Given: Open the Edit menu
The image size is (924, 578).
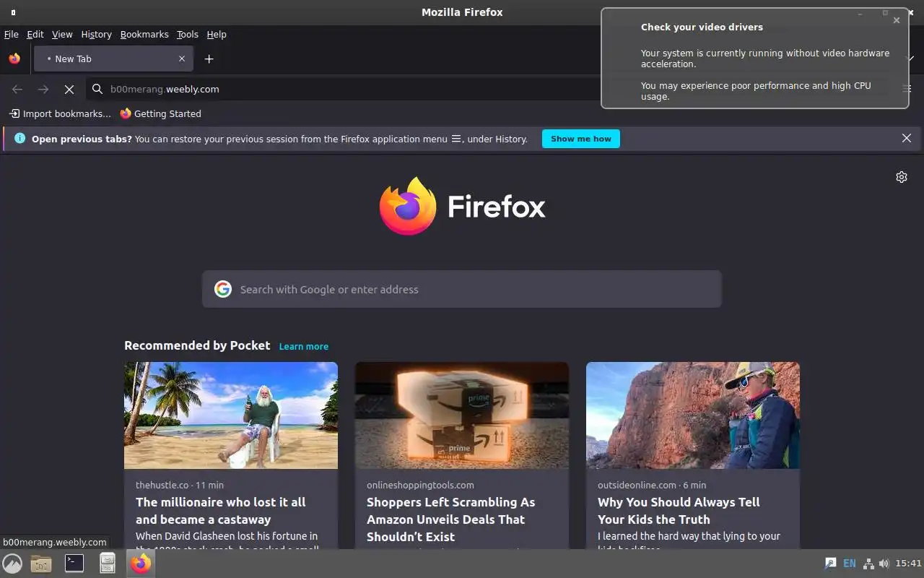Looking at the screenshot, I should coord(35,34).
